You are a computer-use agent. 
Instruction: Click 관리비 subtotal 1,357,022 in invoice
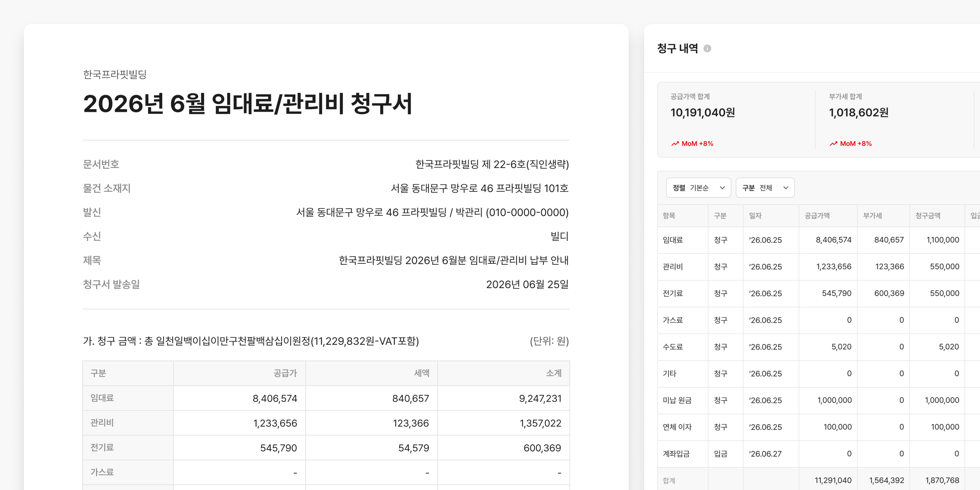[x=541, y=423]
